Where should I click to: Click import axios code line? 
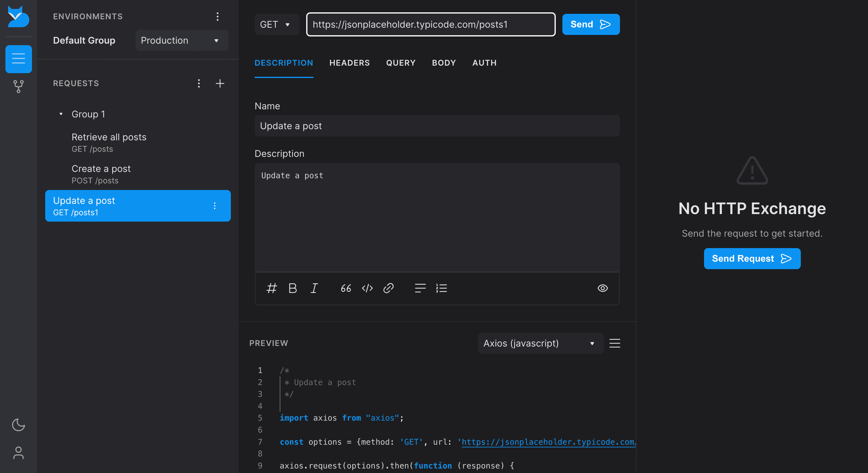[x=341, y=418]
